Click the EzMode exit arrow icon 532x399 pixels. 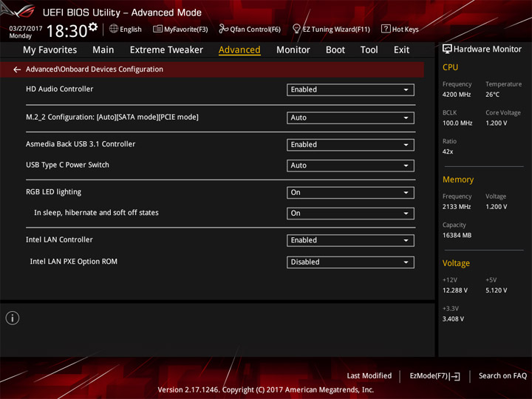(x=456, y=376)
